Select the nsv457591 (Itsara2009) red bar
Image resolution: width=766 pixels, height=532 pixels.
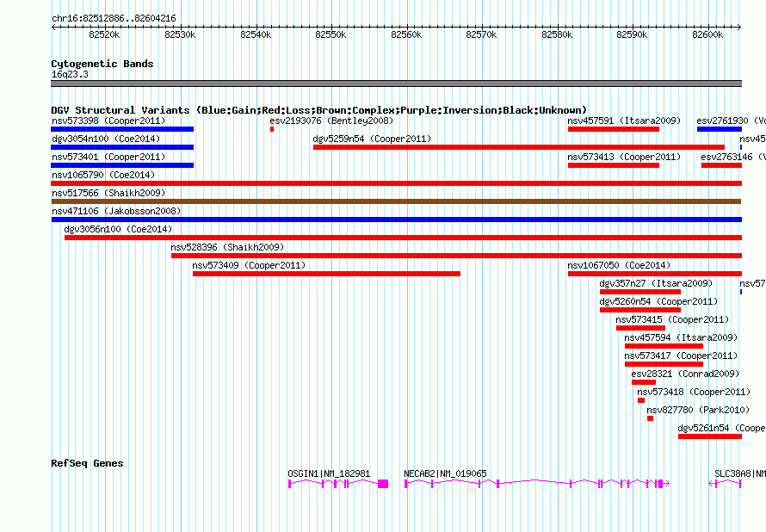pyautogui.click(x=613, y=129)
